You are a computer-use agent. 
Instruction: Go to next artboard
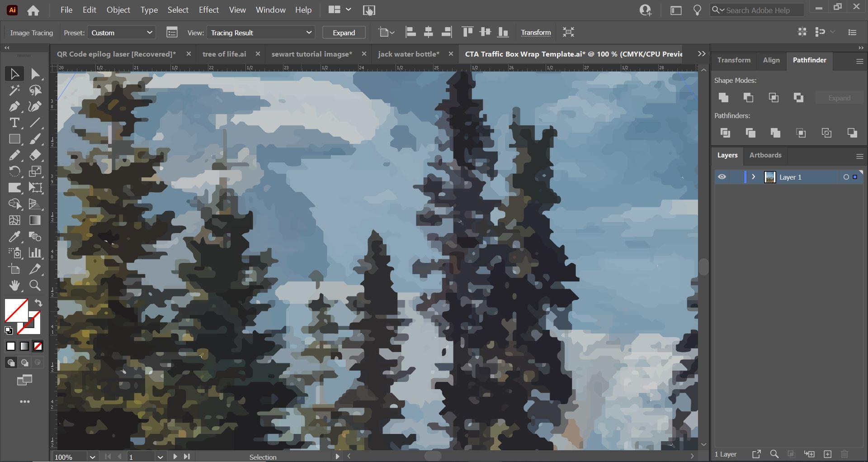pyautogui.click(x=175, y=457)
